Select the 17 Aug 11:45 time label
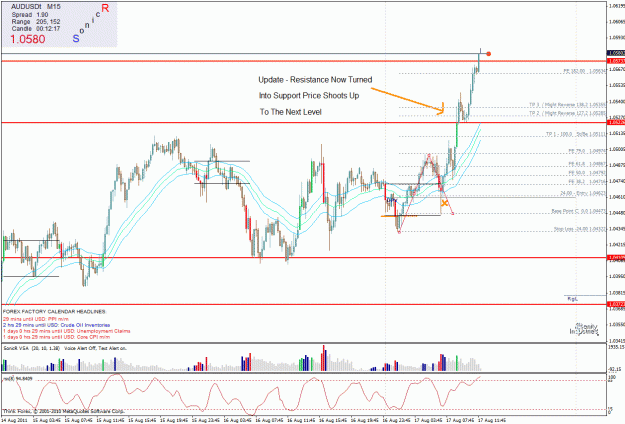 (492, 420)
